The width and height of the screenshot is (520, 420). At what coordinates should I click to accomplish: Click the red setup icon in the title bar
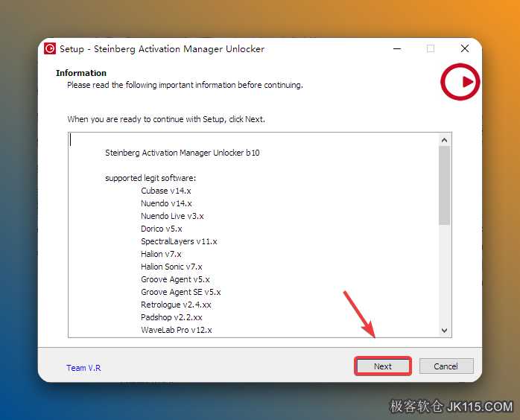click(x=50, y=48)
